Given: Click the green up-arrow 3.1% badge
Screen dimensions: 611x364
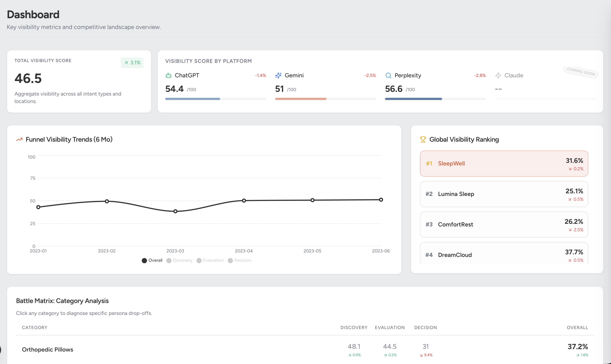Looking at the screenshot, I should [132, 63].
